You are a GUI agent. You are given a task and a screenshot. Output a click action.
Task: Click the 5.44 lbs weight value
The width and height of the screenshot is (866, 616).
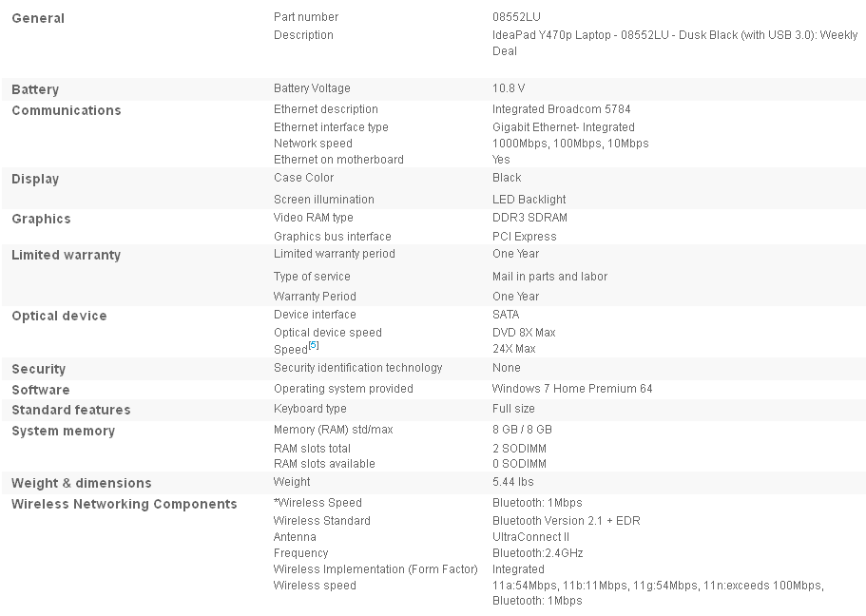coord(513,482)
